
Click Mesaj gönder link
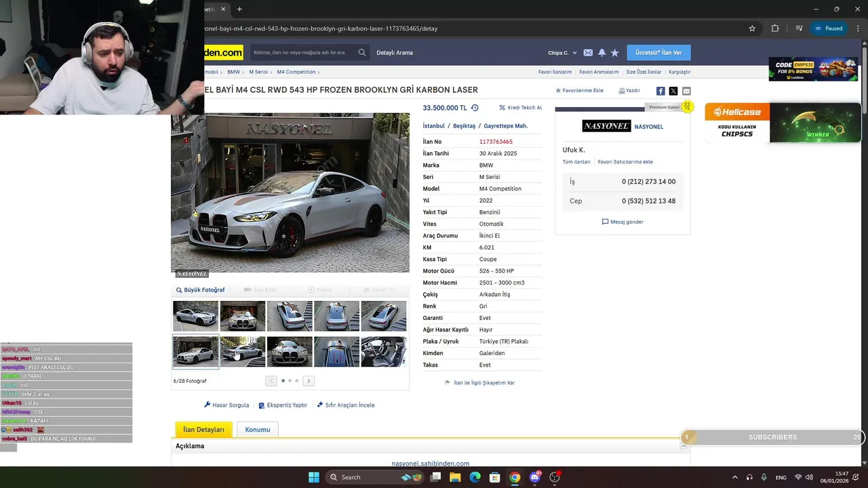[x=623, y=222]
